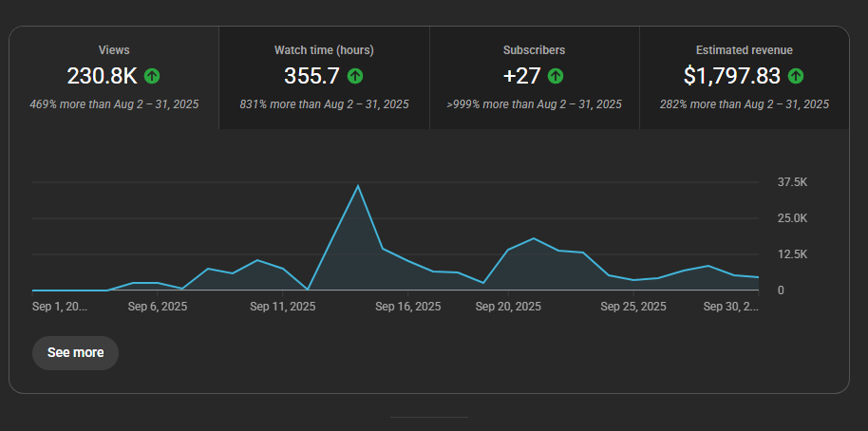Click the green trend arrow next to 355.7

tap(355, 76)
